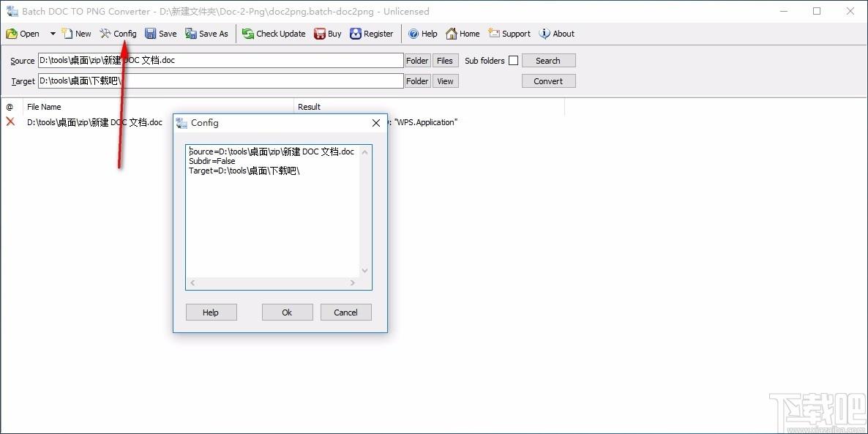This screenshot has height=434, width=868.
Task: Choose Save As in the toolbar
Action: click(206, 34)
